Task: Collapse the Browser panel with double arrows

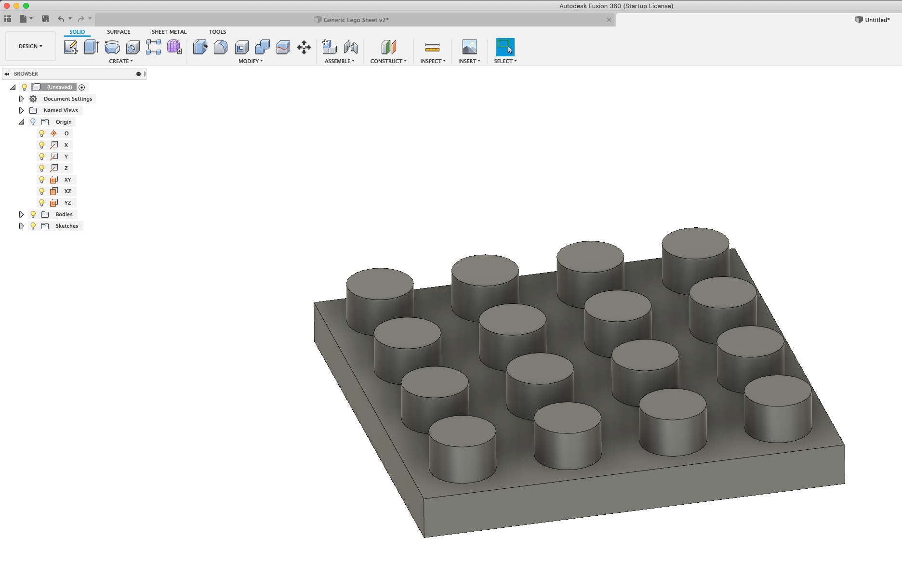Action: [x=7, y=74]
